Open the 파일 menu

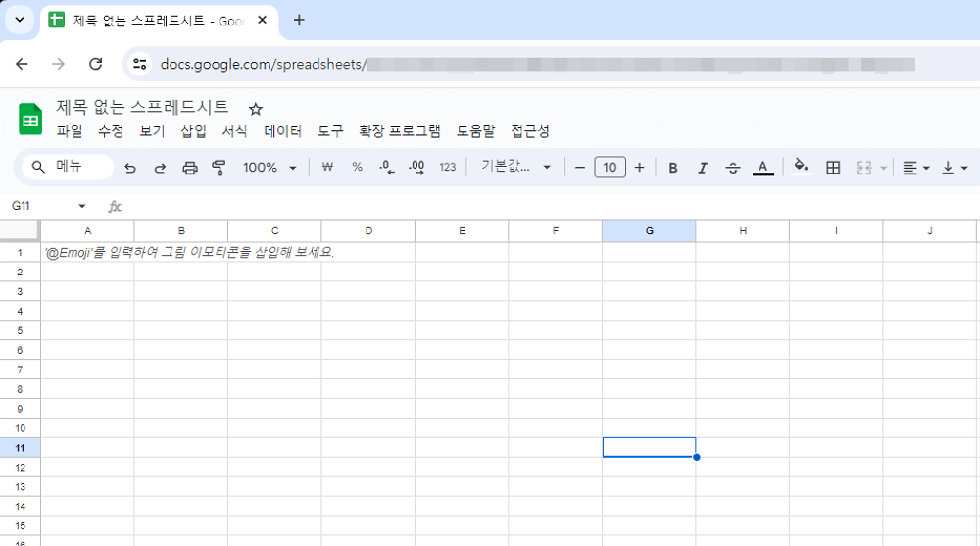70,131
